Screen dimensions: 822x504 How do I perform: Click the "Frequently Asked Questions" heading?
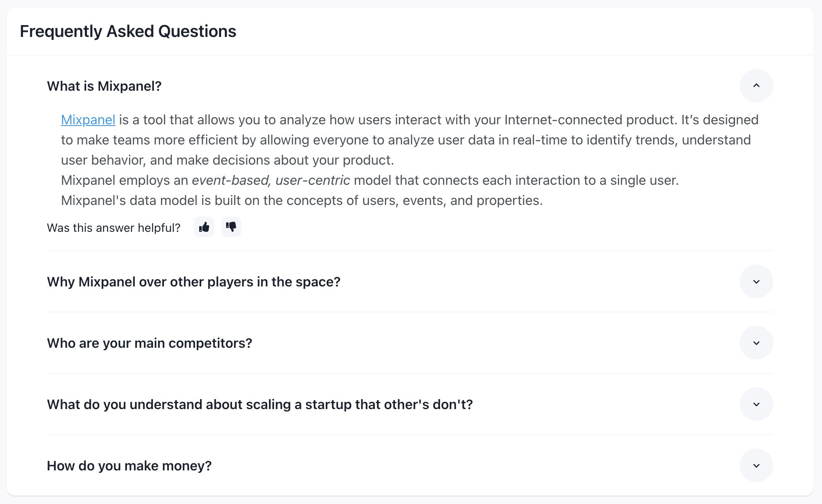pyautogui.click(x=128, y=31)
